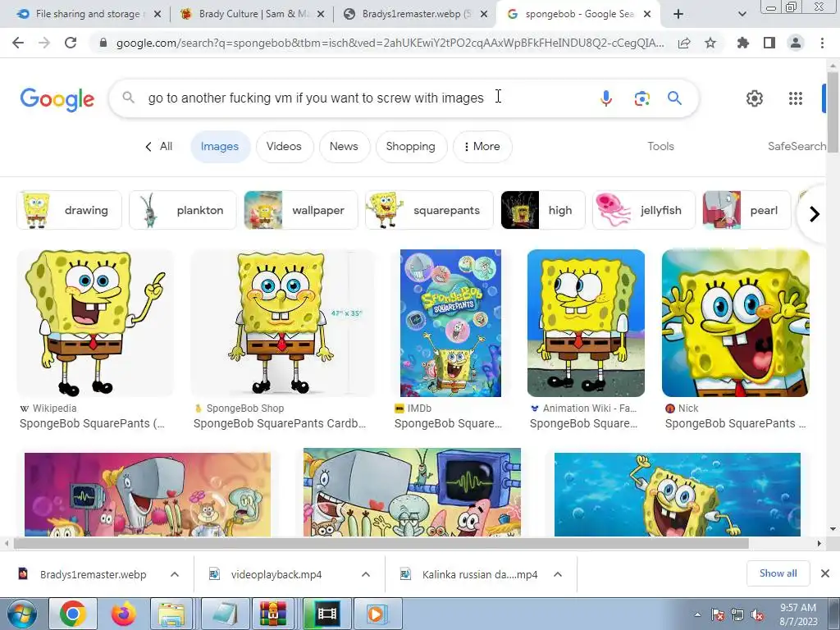Click the muted volume tray icon

pyautogui.click(x=757, y=615)
